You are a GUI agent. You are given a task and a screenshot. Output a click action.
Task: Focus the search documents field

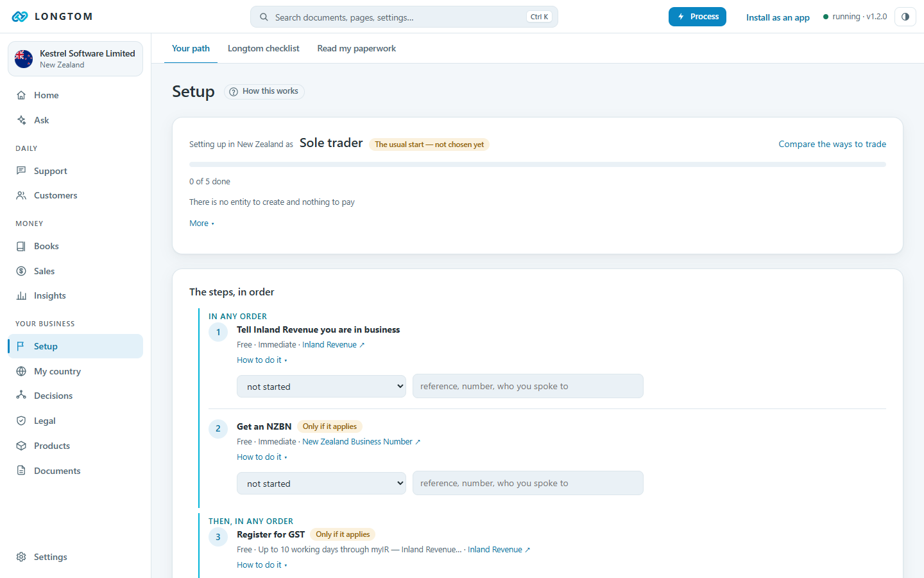404,17
